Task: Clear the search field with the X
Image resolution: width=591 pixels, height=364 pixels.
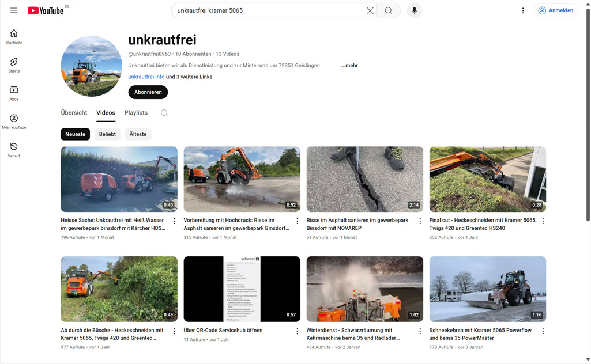Action: click(x=370, y=10)
